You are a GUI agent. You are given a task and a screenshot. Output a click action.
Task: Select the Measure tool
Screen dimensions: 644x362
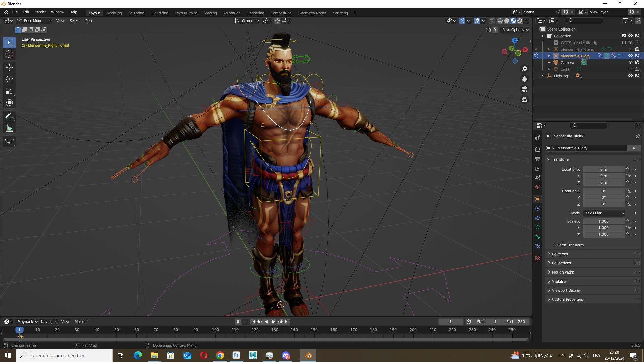pos(9,128)
